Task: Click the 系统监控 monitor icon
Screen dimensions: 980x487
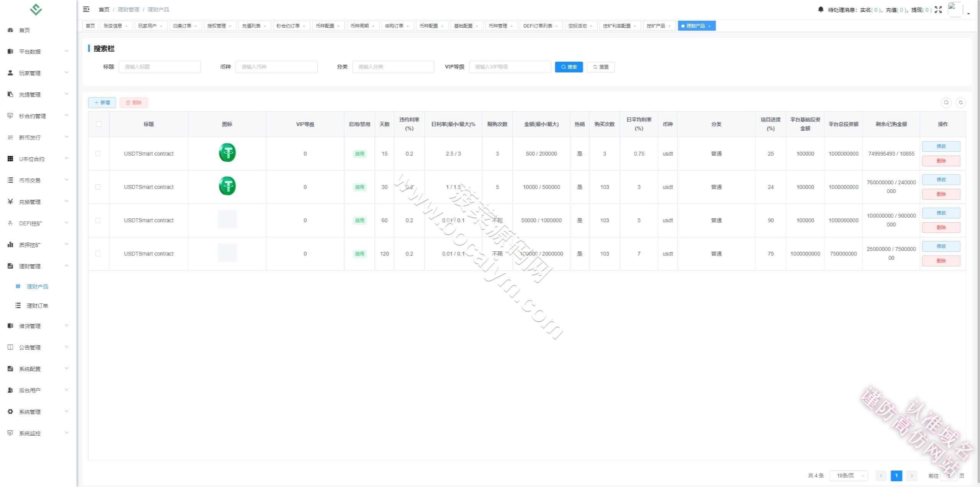Action: (10, 433)
